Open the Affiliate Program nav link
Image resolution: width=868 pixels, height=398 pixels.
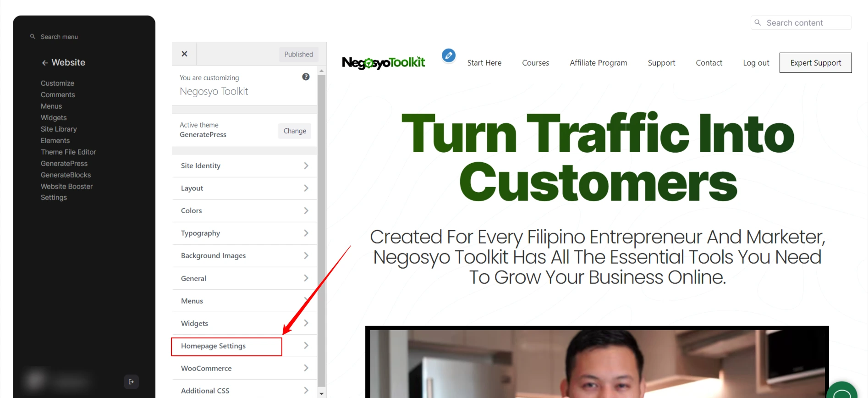(599, 63)
